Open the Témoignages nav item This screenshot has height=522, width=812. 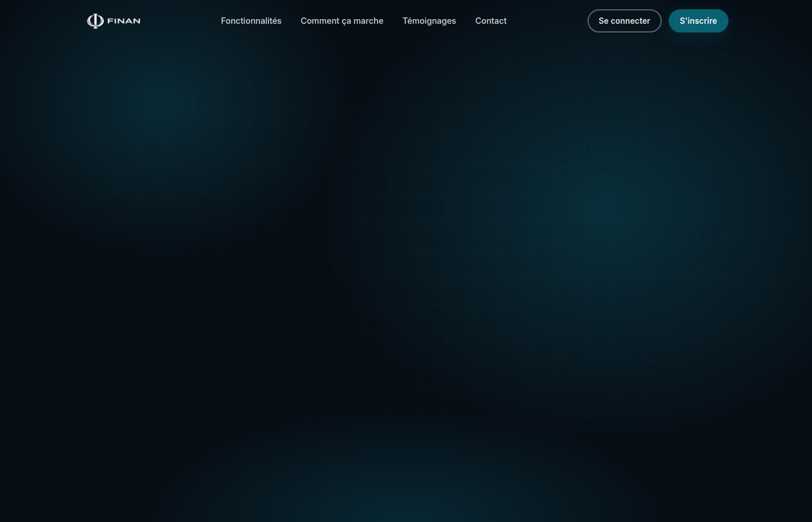coord(429,21)
